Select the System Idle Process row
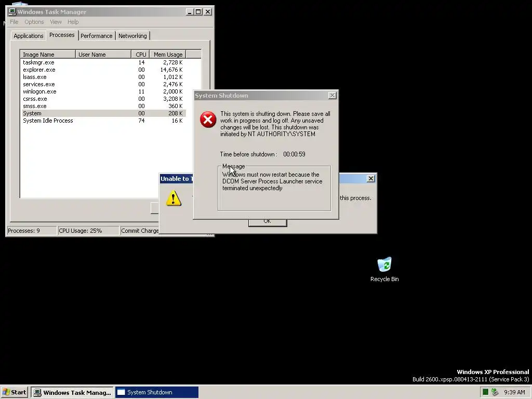Image resolution: width=532 pixels, height=399 pixels. click(x=103, y=121)
